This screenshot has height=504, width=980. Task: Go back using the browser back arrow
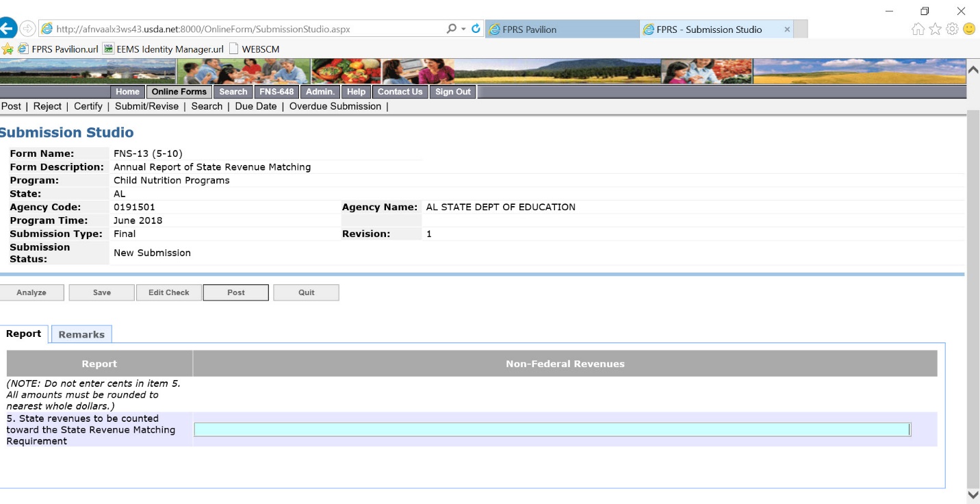tap(6, 29)
